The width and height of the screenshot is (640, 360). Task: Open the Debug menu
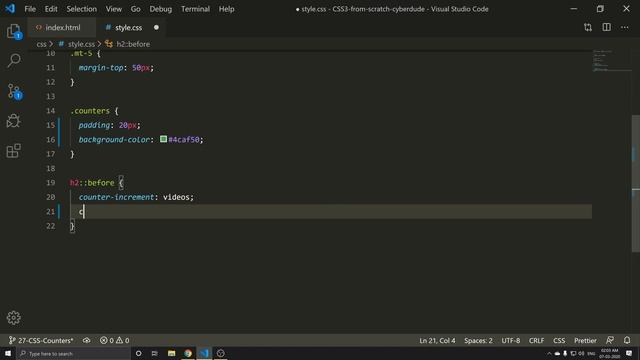pyautogui.click(x=160, y=9)
